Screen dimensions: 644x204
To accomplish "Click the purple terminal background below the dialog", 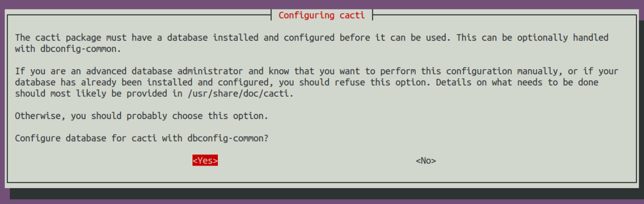I will coord(322,202).
